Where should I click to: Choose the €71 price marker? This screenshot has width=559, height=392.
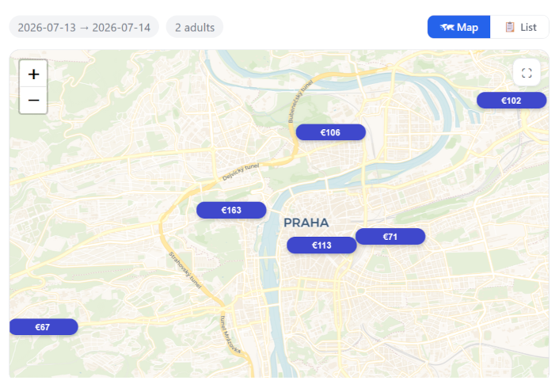390,237
